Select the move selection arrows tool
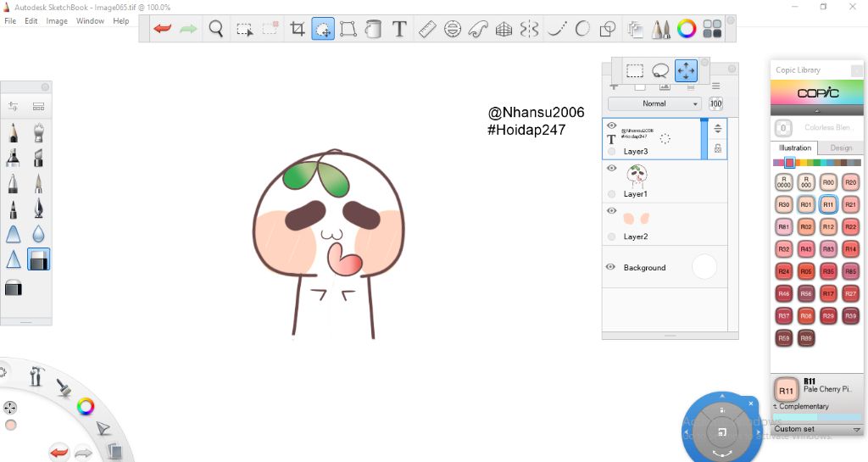 [x=686, y=71]
